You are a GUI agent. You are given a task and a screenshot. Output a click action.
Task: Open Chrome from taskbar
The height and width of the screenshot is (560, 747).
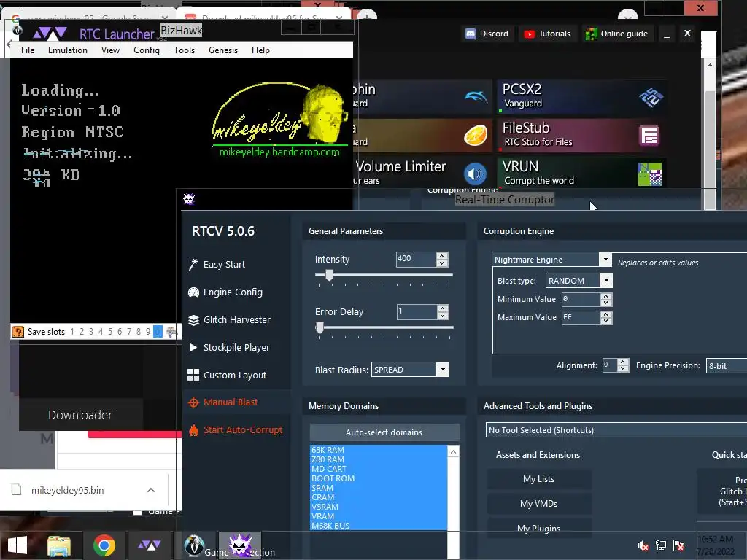(104, 545)
